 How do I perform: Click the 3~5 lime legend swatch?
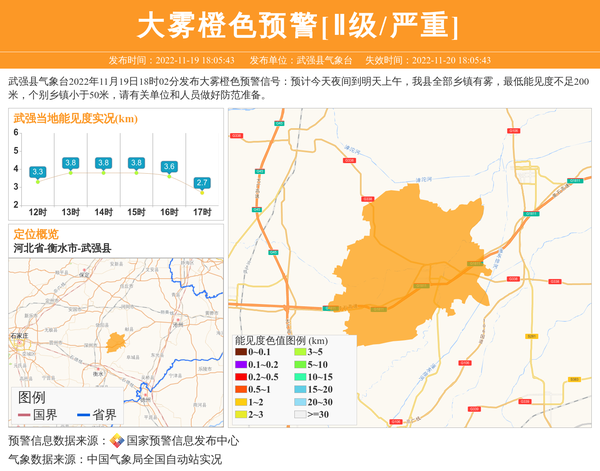click(x=300, y=352)
